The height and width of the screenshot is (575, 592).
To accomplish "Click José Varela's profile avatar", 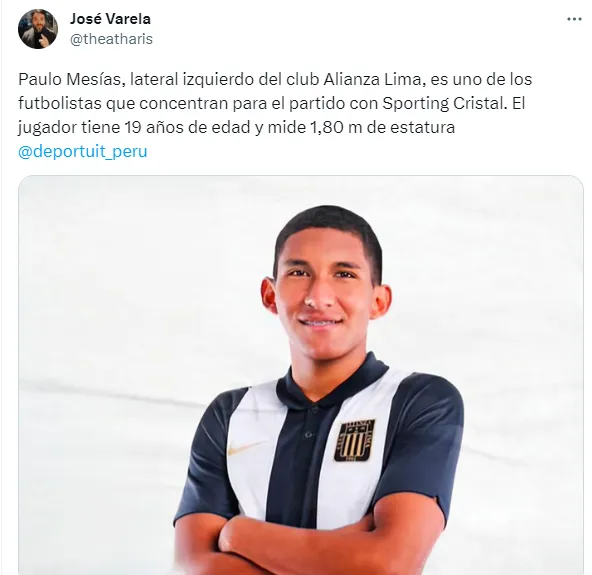I will [38, 29].
